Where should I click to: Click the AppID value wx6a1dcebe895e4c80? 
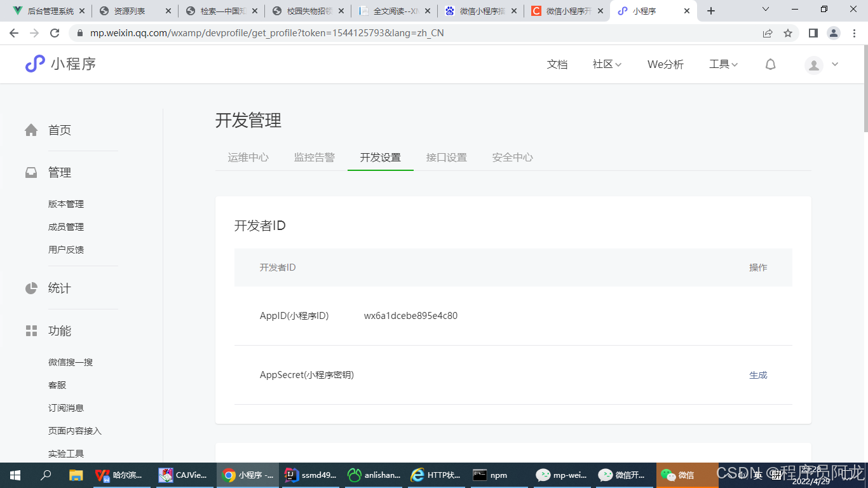coord(410,316)
